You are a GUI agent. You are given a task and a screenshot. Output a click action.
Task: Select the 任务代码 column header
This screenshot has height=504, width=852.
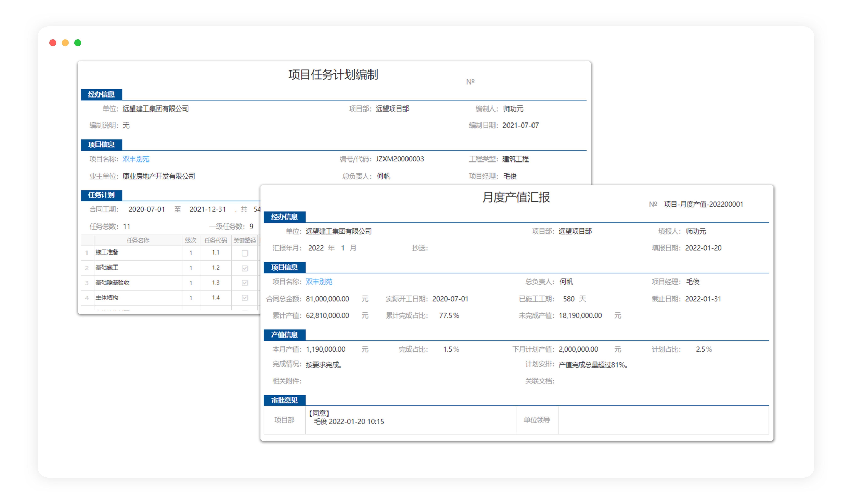tap(215, 241)
